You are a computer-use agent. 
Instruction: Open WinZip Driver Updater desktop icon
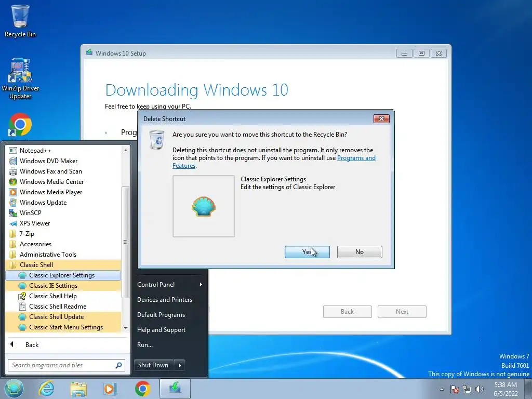click(x=20, y=79)
